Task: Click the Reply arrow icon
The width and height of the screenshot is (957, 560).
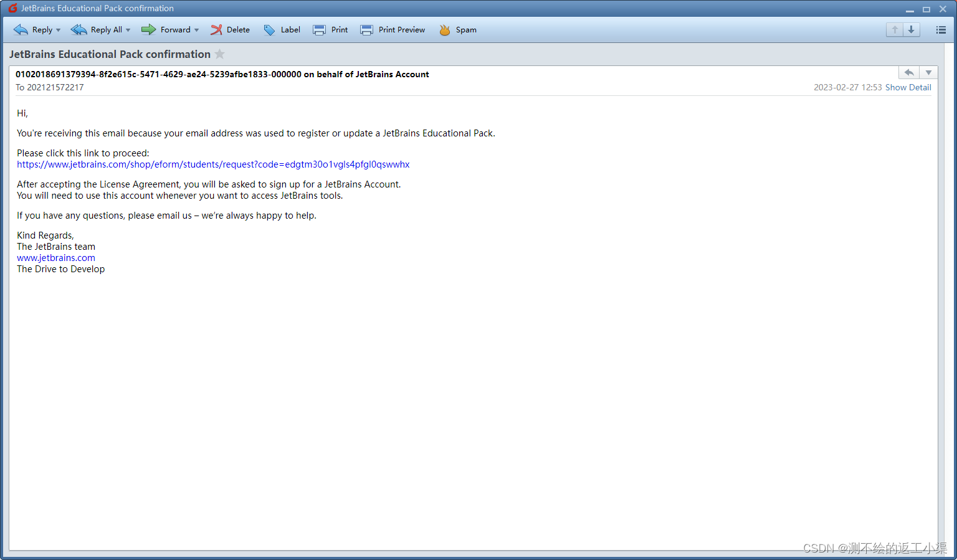Action: tap(21, 30)
